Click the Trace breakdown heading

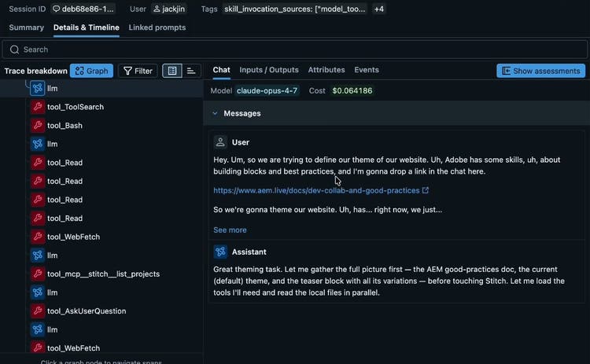(x=35, y=71)
